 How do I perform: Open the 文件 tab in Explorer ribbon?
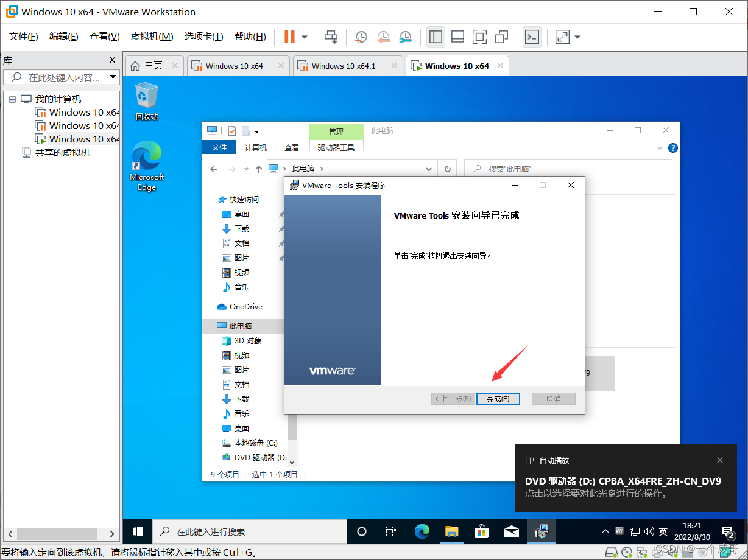coord(219,147)
